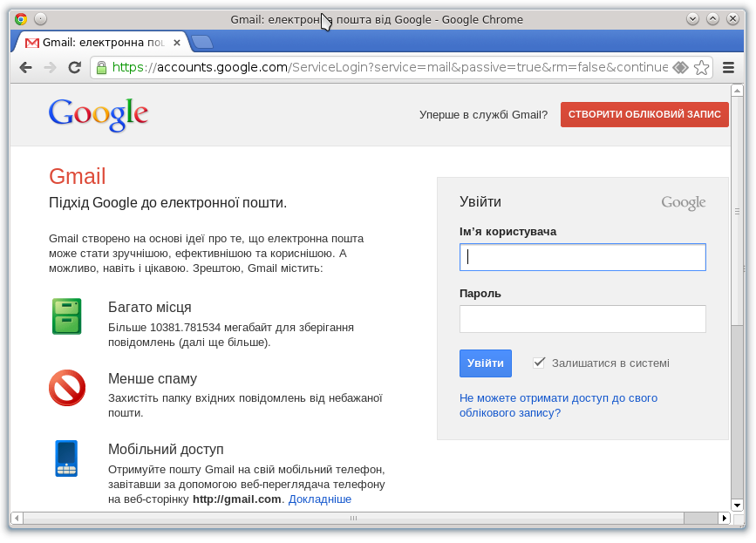This screenshot has width=756, height=543.
Task: Click the Gmail favicon on the tab
Action: point(32,43)
